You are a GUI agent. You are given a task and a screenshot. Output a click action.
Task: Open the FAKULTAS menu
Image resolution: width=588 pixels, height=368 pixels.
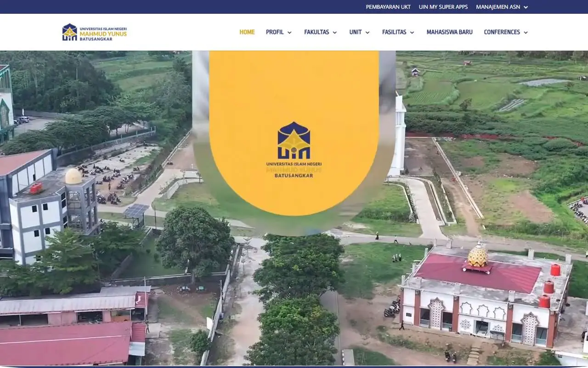(317, 32)
